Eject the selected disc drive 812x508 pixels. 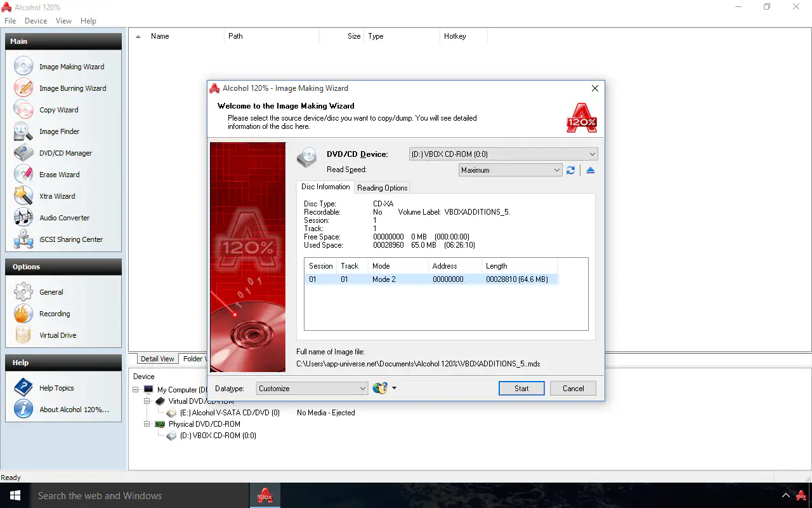(x=590, y=170)
